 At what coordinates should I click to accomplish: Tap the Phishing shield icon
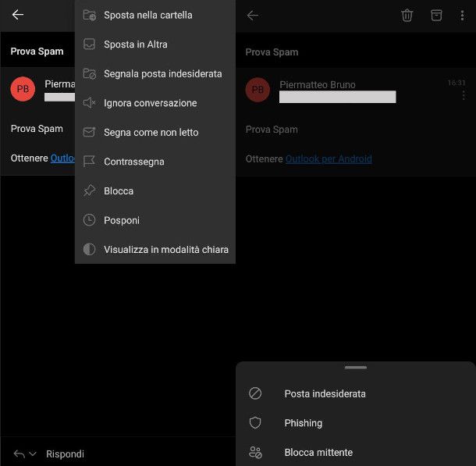pos(255,423)
